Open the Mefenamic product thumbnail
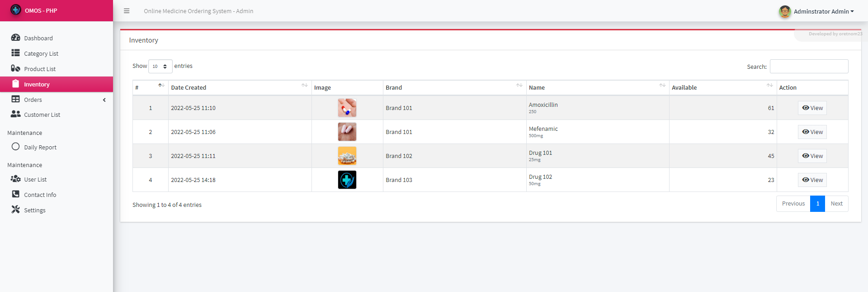The width and height of the screenshot is (868, 292). click(347, 132)
